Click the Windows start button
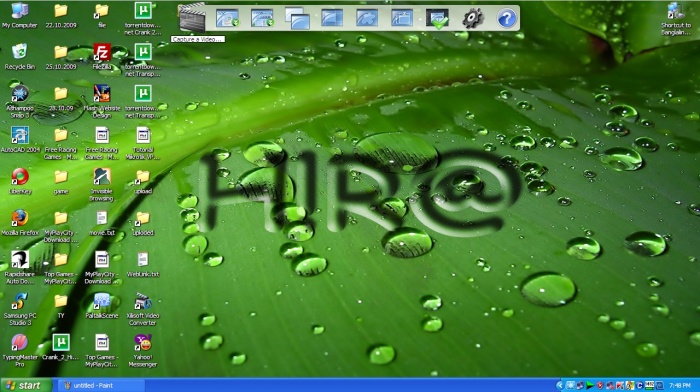This screenshot has width=700, height=392. tap(26, 385)
